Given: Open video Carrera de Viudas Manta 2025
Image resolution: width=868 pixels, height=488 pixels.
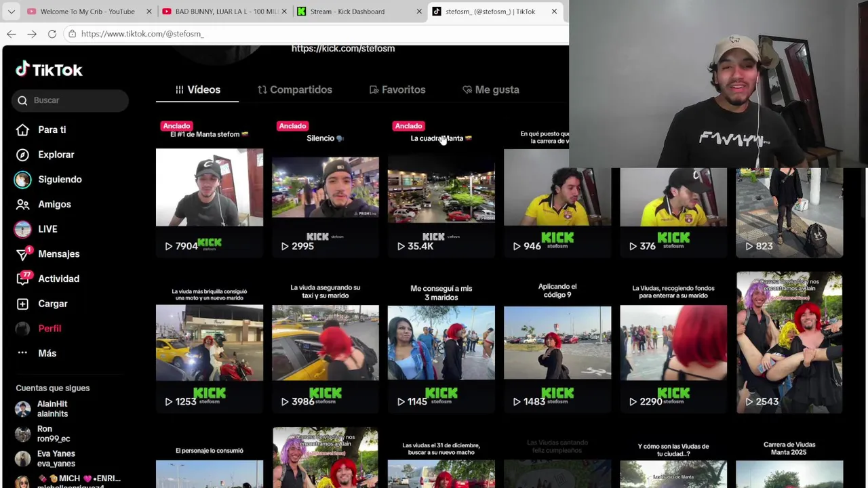Looking at the screenshot, I should tap(789, 458).
